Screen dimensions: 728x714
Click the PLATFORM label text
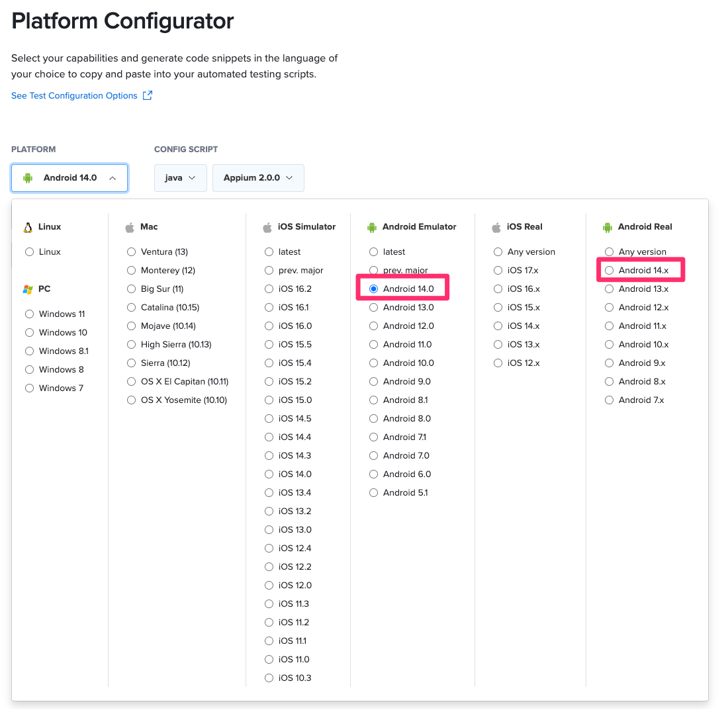[x=34, y=150]
